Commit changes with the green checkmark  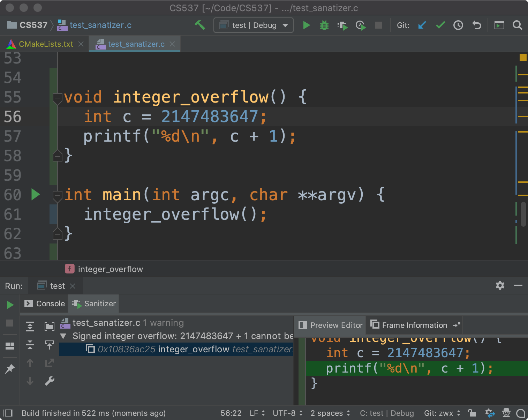(x=440, y=25)
